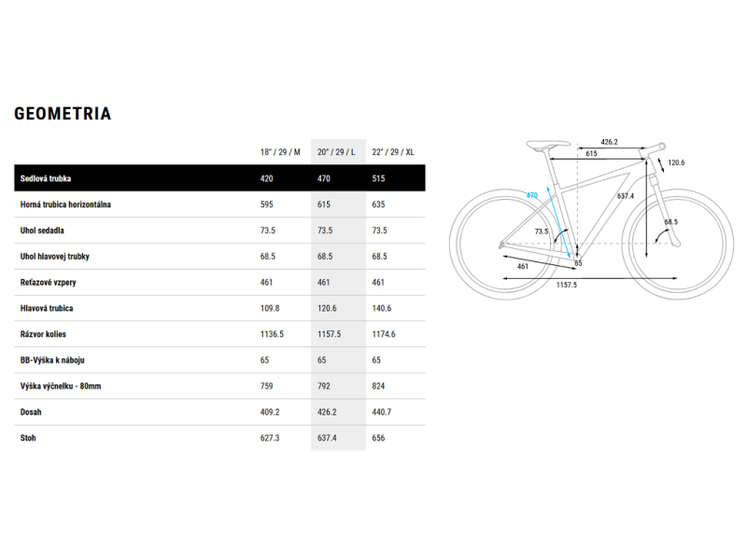Click the 1157.5 wheelbase label in diagram
Image resolution: width=747 pixels, height=560 pixels.
pyautogui.click(x=567, y=285)
